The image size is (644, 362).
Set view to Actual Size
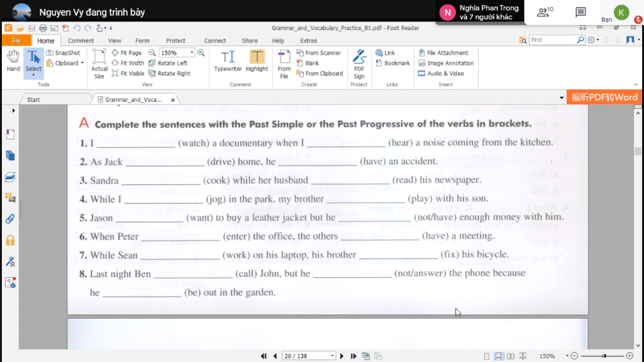coord(99,64)
